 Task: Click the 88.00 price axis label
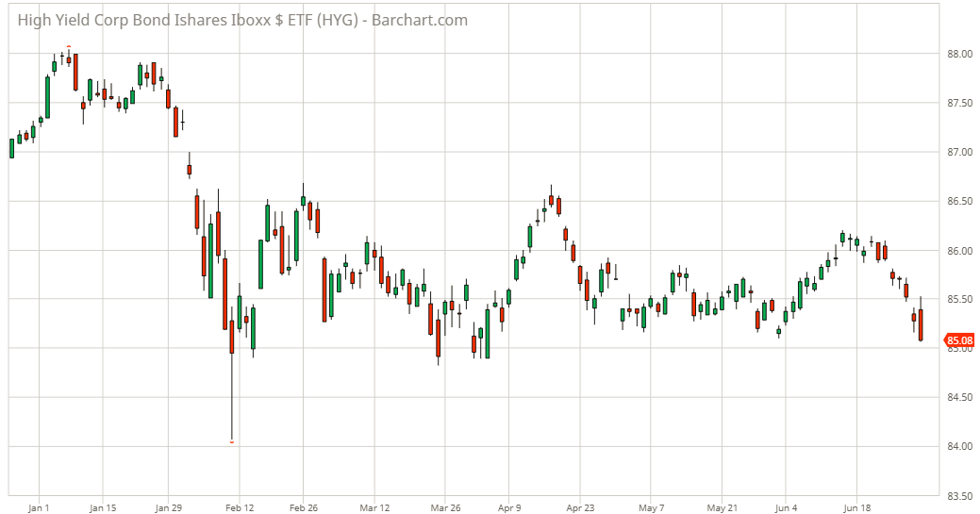(x=959, y=54)
